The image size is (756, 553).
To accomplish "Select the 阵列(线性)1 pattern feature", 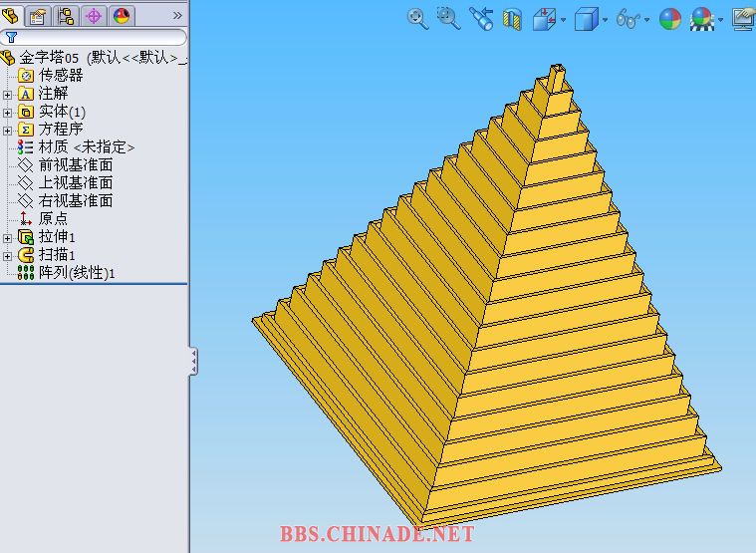I will pyautogui.click(x=77, y=272).
